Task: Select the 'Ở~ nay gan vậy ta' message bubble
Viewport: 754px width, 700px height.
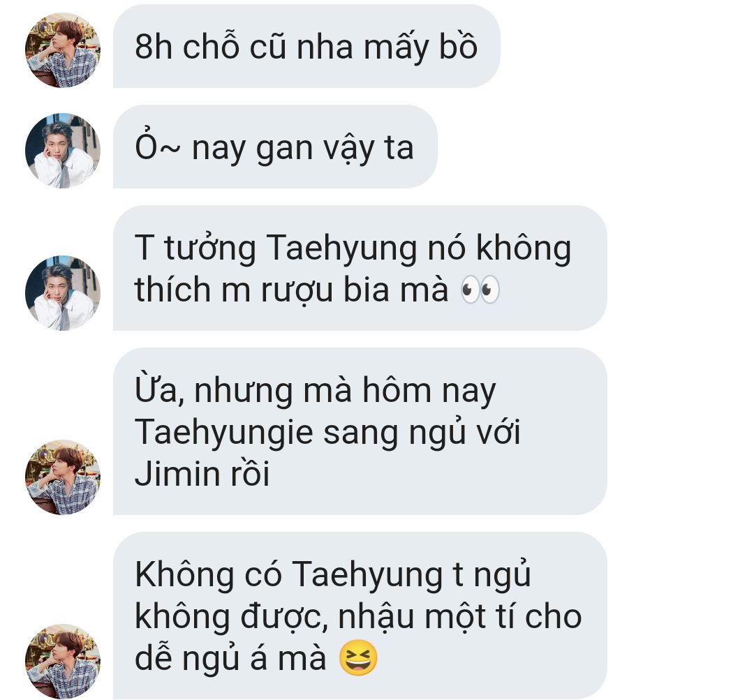Action: click(x=275, y=147)
